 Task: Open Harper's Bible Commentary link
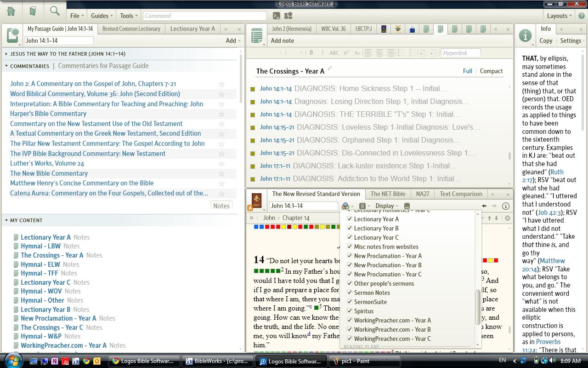48,114
